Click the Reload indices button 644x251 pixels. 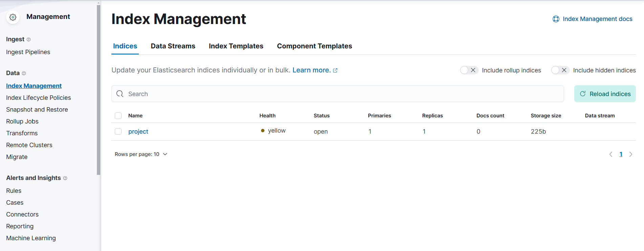point(605,94)
